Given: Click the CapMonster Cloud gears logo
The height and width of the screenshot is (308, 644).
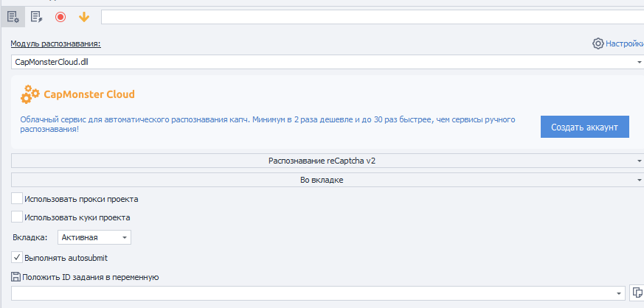Looking at the screenshot, I should (31, 94).
